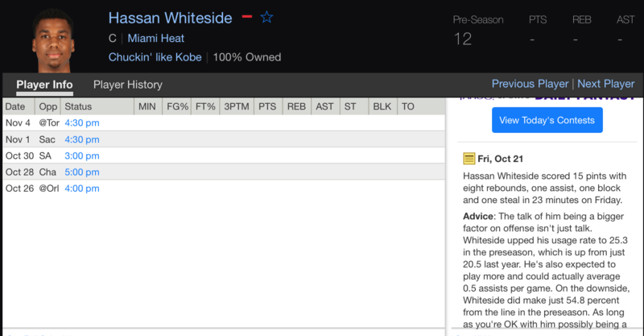Click the AST column header in table
This screenshot has height=336, width=644.
click(x=325, y=106)
